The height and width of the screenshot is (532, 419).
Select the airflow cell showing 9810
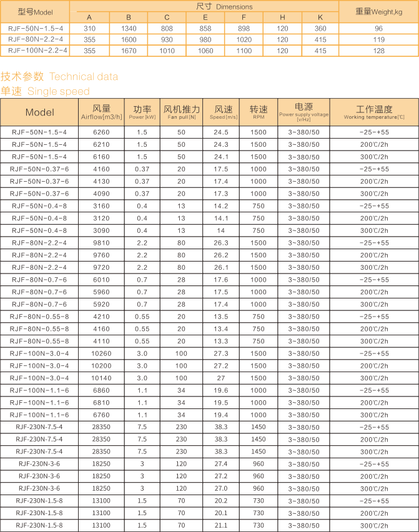(x=101, y=243)
